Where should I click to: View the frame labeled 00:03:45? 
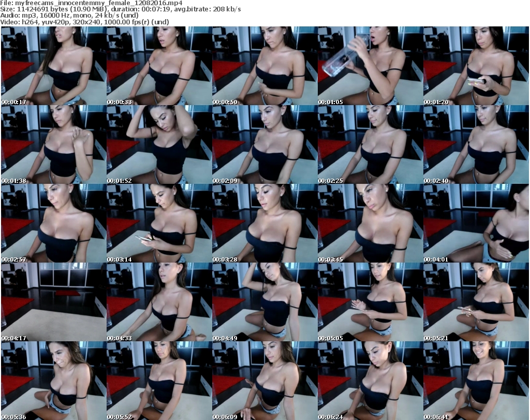coord(370,224)
